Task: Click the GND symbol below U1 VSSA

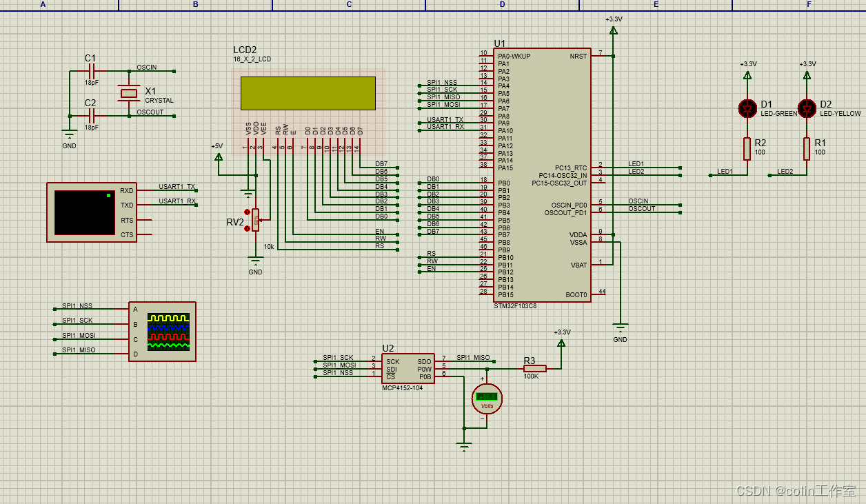Action: [x=621, y=328]
